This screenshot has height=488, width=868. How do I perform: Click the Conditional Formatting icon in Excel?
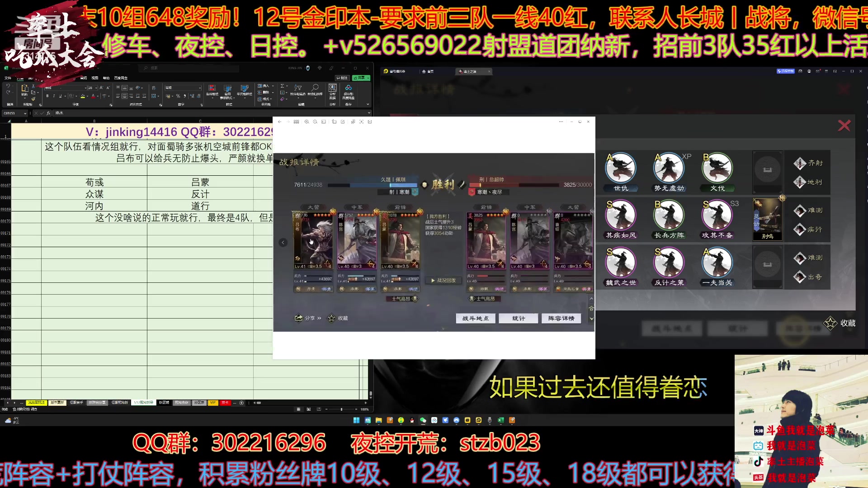point(212,88)
